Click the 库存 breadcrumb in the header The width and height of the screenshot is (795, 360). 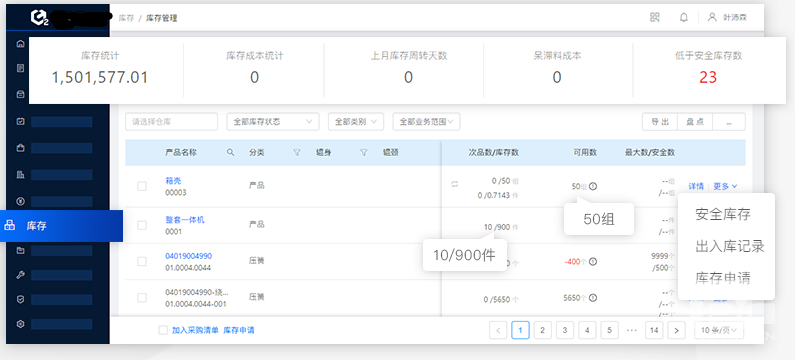[x=126, y=18]
